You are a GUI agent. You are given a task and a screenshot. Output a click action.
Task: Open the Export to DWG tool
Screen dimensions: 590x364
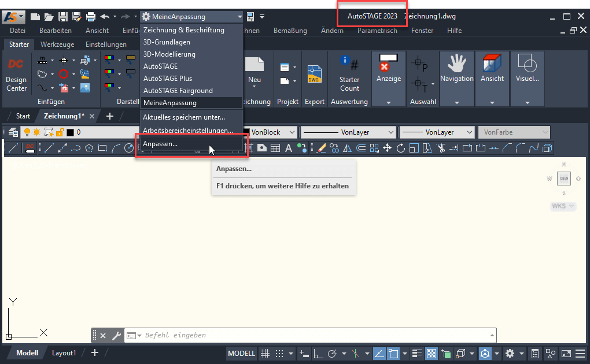coord(314,74)
